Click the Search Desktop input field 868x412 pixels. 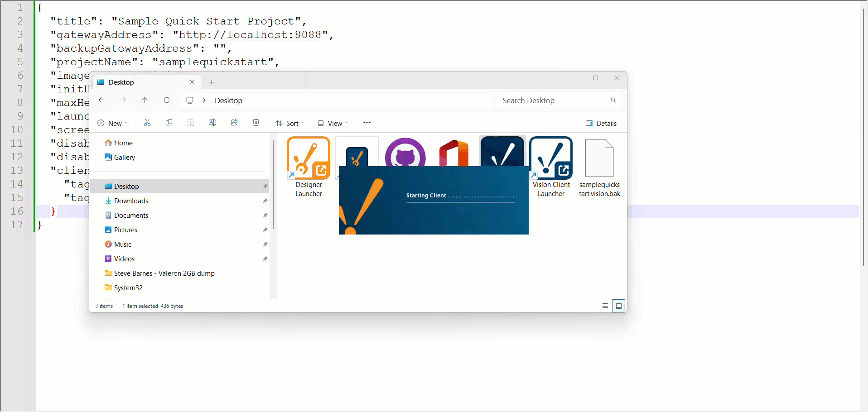555,101
